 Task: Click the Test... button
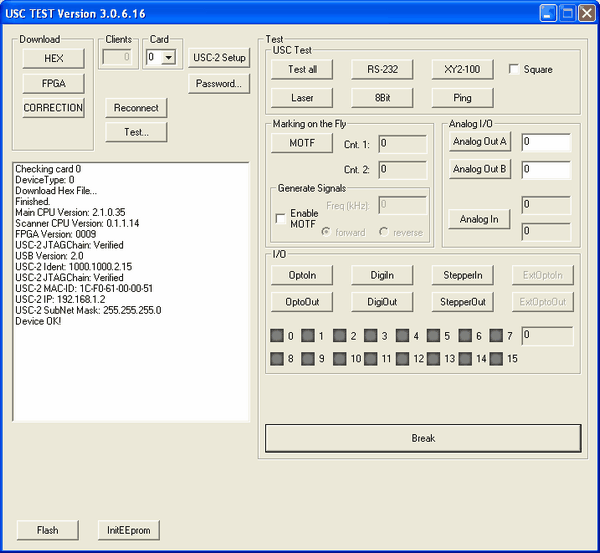(x=136, y=132)
